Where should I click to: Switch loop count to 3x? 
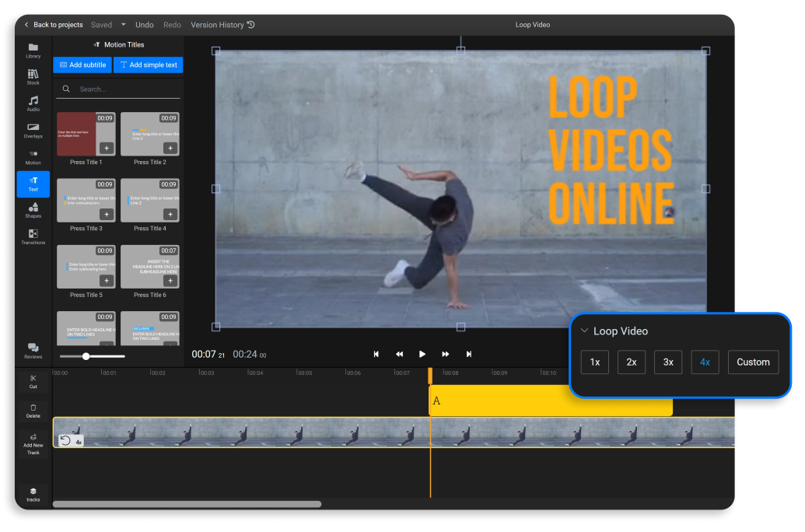667,362
